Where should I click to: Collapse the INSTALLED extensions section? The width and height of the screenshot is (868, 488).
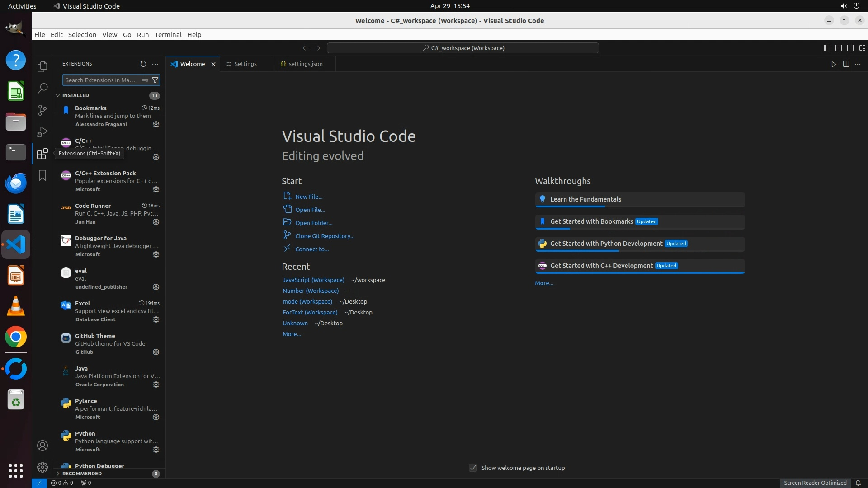75,95
